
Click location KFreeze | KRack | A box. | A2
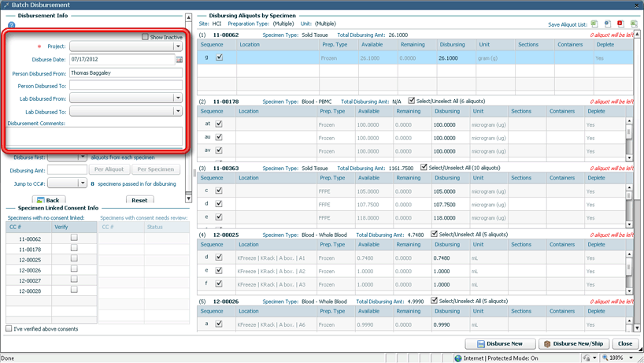tap(272, 271)
